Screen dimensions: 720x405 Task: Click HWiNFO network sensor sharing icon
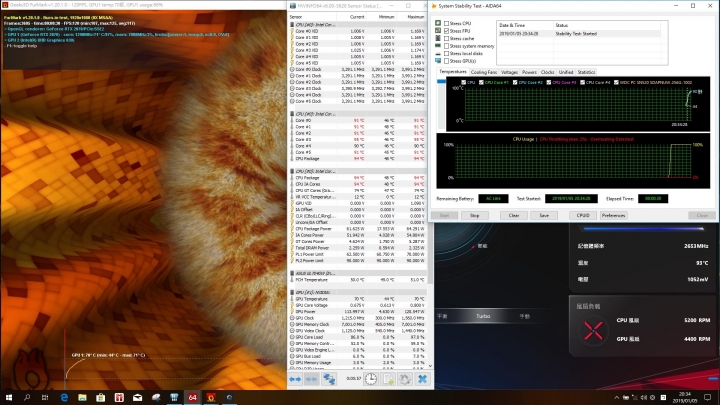tap(327, 379)
